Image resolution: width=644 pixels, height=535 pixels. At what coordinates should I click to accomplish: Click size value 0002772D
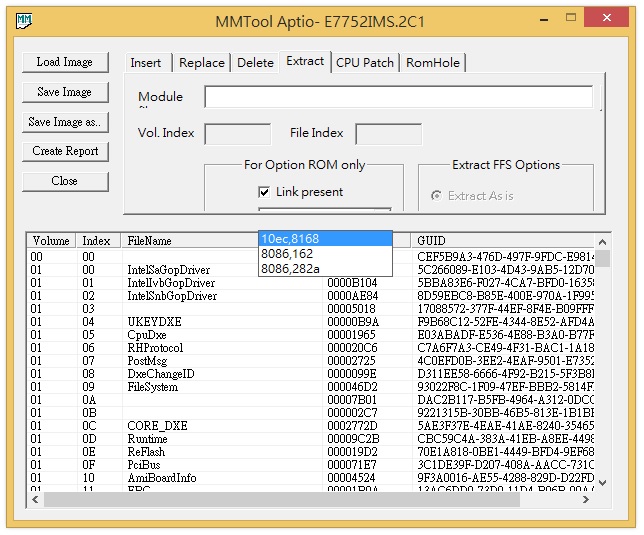tap(352, 426)
